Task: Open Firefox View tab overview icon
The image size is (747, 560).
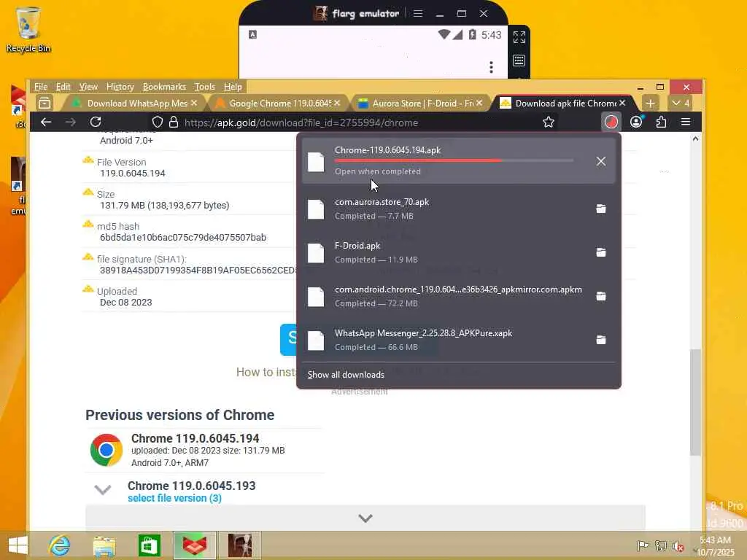Action: tap(44, 103)
